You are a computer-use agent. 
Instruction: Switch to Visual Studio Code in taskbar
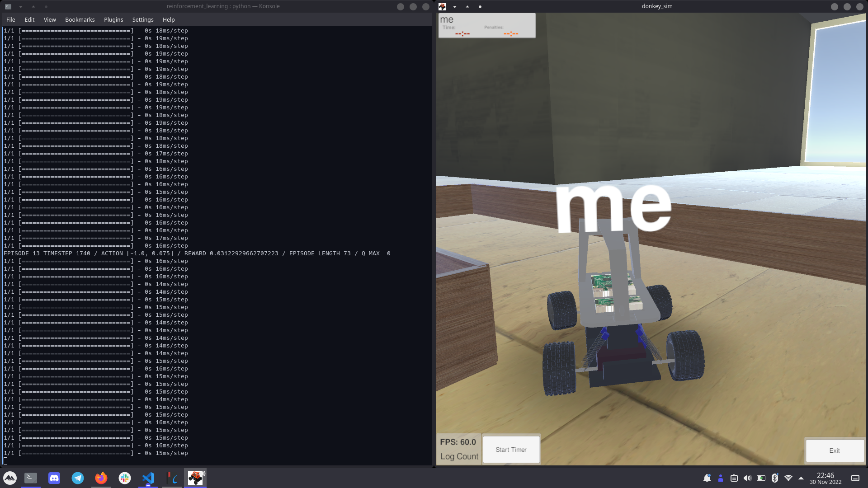148,478
